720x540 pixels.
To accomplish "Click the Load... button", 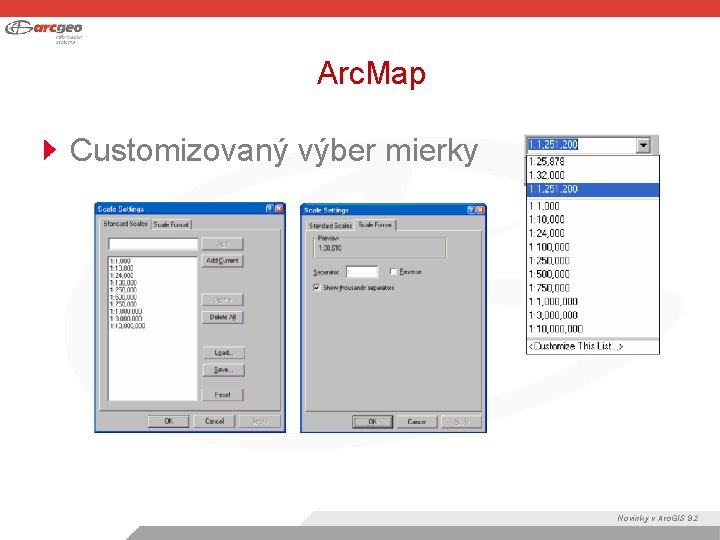I will click(224, 353).
